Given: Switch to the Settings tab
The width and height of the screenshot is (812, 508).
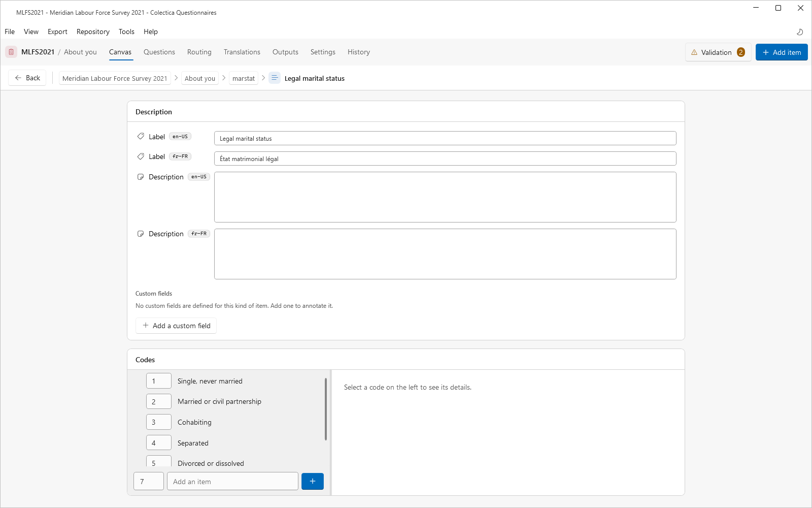Looking at the screenshot, I should pyautogui.click(x=323, y=52).
